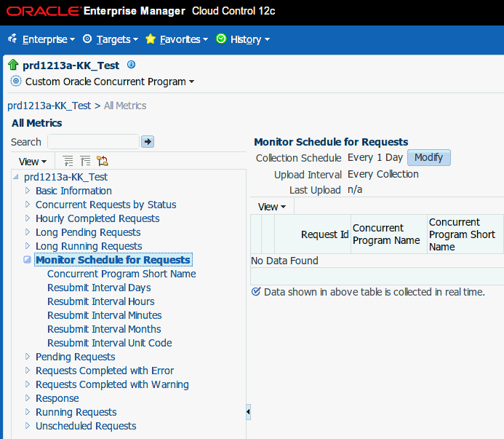Select Requests Completed with Error item
This screenshot has height=439, width=504.
pyautogui.click(x=105, y=371)
